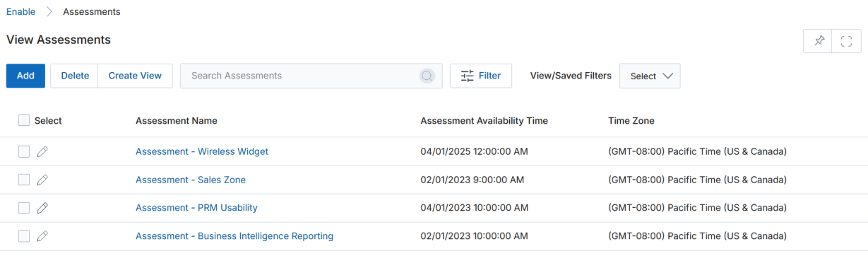Open the View/Saved Filters Select dropdown
The height and width of the screenshot is (256, 868).
650,76
